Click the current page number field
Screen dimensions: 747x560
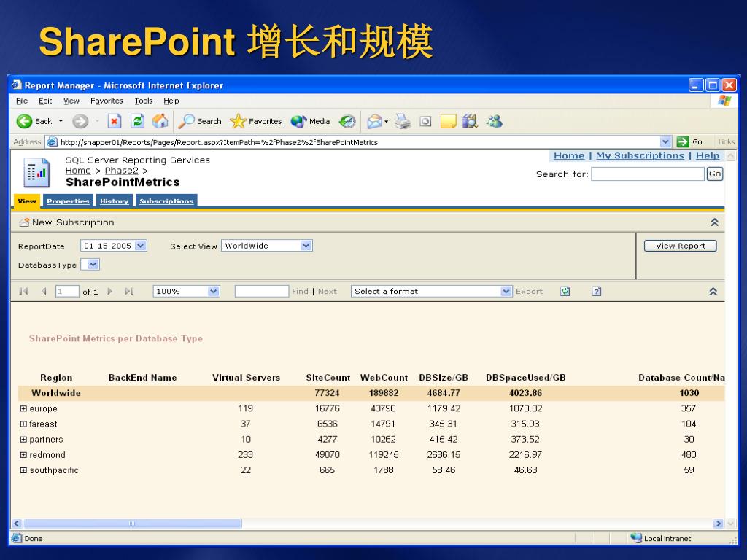tap(67, 292)
